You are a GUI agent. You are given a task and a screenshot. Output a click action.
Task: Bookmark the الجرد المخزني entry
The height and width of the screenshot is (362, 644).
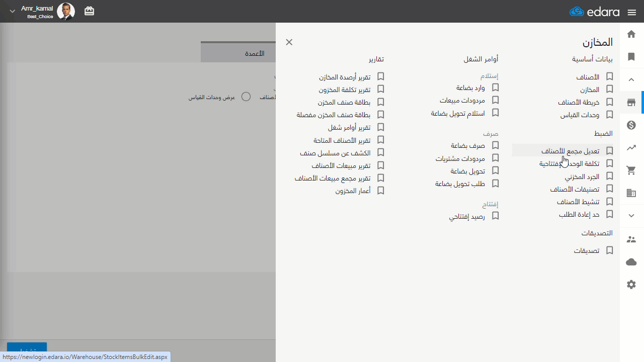[x=609, y=176]
